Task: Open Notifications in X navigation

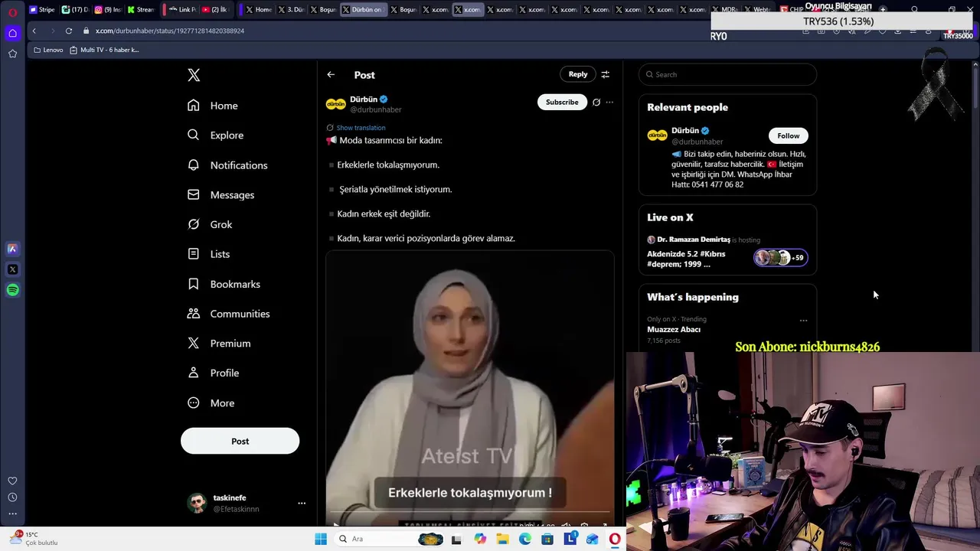Action: tap(227, 165)
